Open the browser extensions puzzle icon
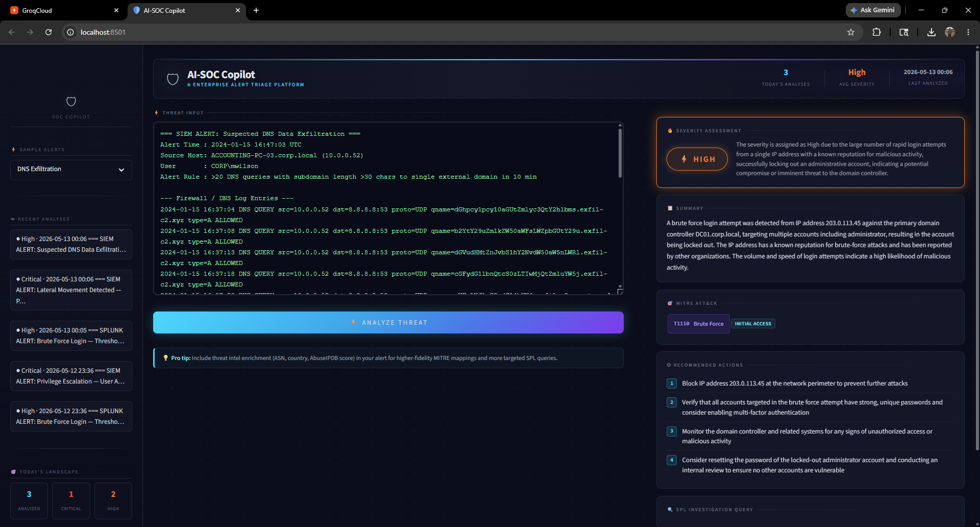 coord(876,32)
